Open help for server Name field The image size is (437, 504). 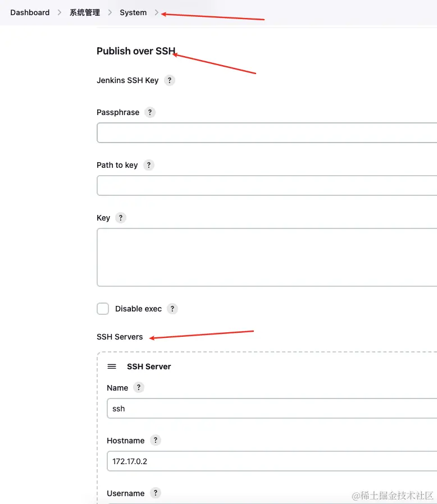click(139, 388)
